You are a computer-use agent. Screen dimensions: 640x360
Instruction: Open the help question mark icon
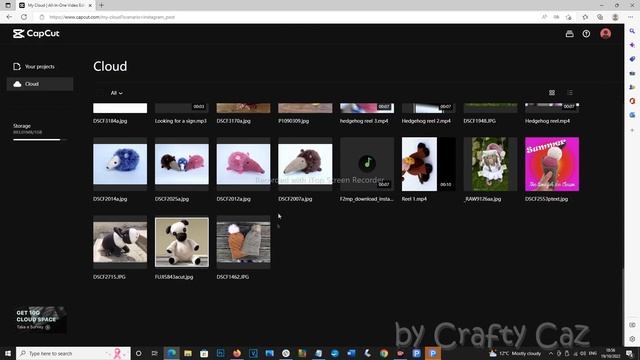[x=586, y=34]
